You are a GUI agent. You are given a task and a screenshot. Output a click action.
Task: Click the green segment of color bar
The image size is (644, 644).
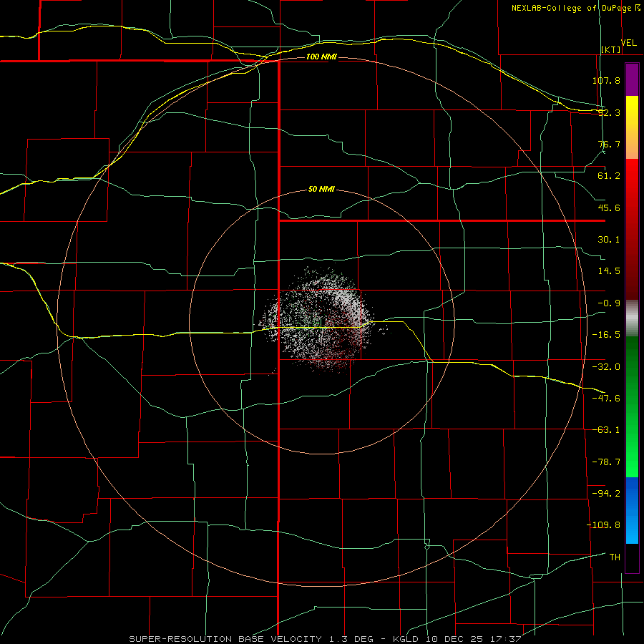[x=632, y=406]
